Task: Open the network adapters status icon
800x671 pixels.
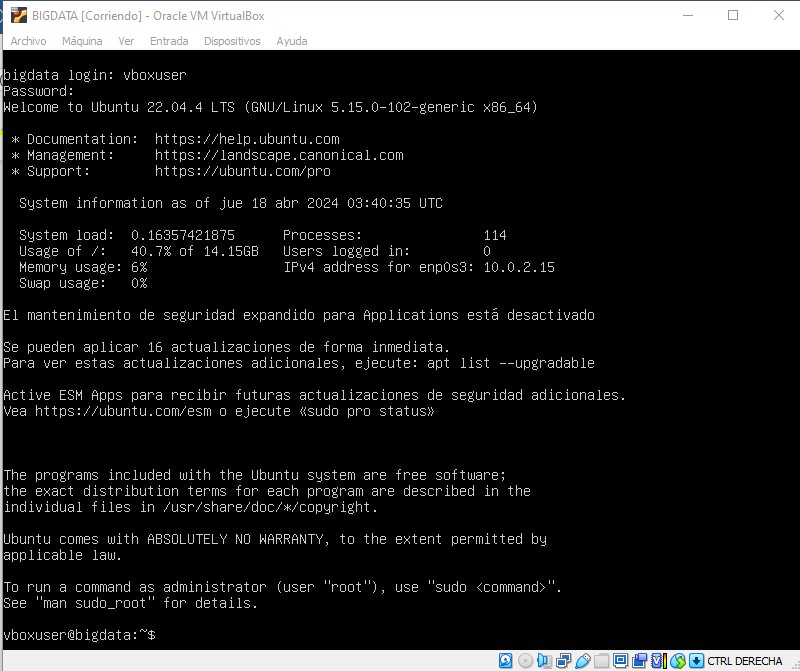Action: [561, 660]
